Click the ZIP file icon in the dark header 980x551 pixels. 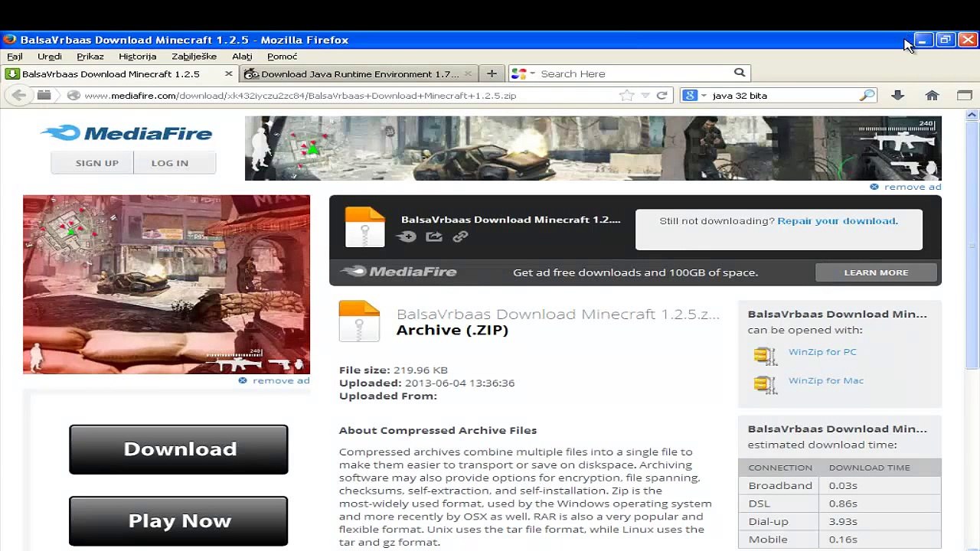point(364,227)
